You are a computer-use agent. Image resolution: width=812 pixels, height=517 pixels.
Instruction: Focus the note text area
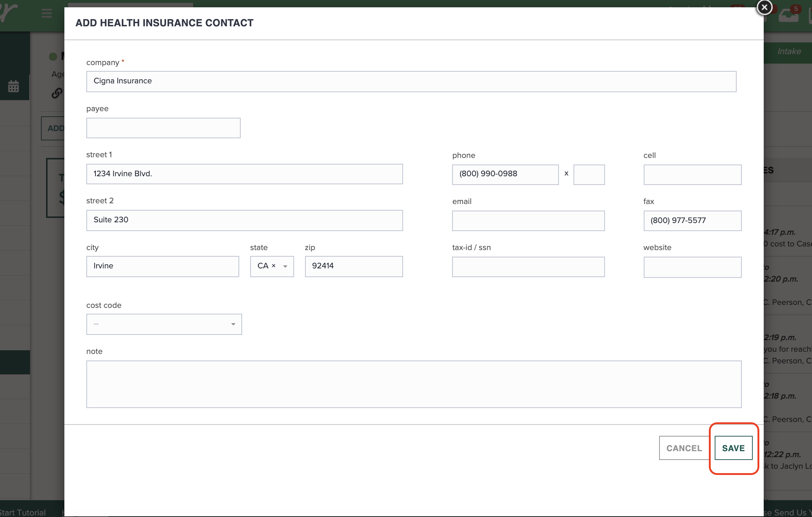pyautogui.click(x=414, y=384)
